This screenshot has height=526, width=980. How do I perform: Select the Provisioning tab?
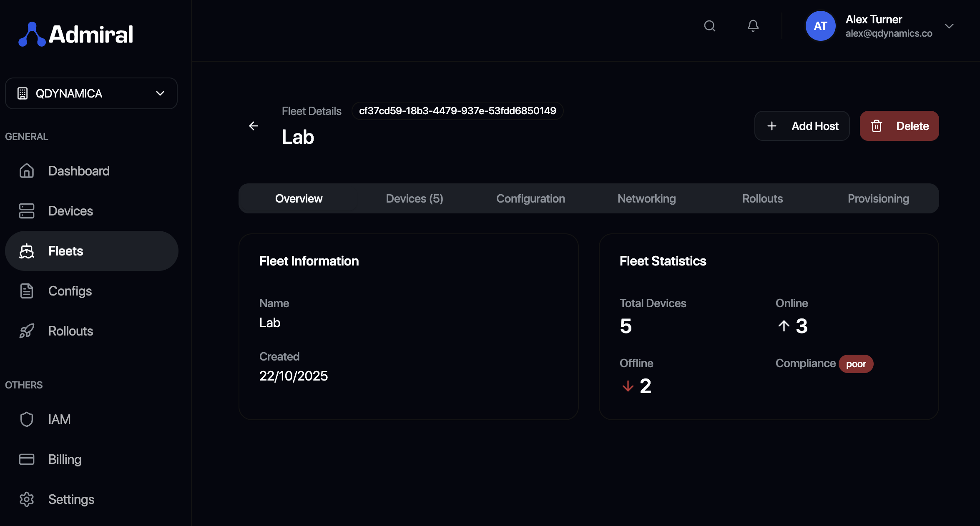pos(878,198)
